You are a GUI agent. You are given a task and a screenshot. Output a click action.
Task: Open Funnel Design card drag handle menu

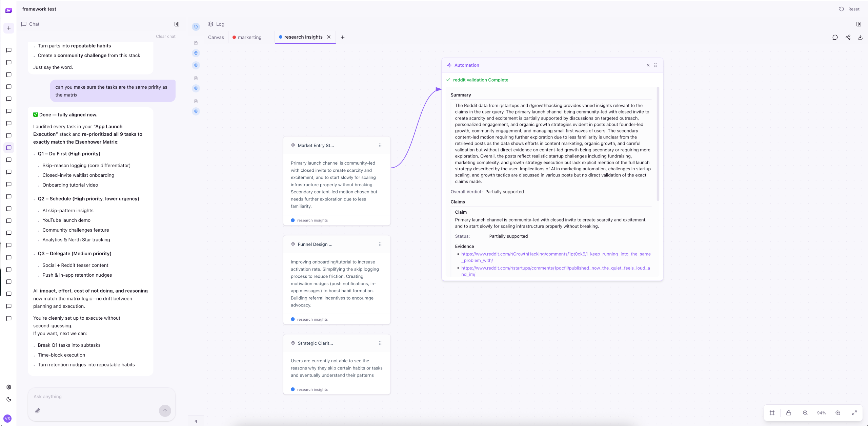tap(380, 244)
